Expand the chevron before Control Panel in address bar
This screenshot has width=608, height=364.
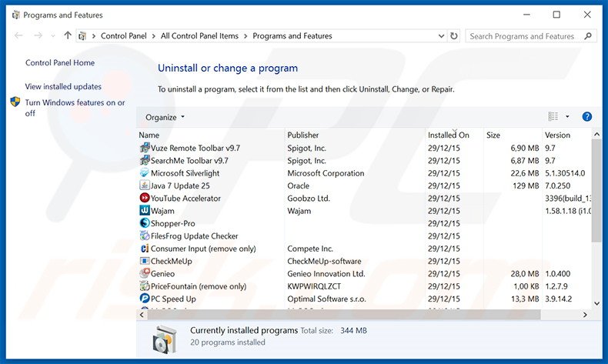(93, 36)
